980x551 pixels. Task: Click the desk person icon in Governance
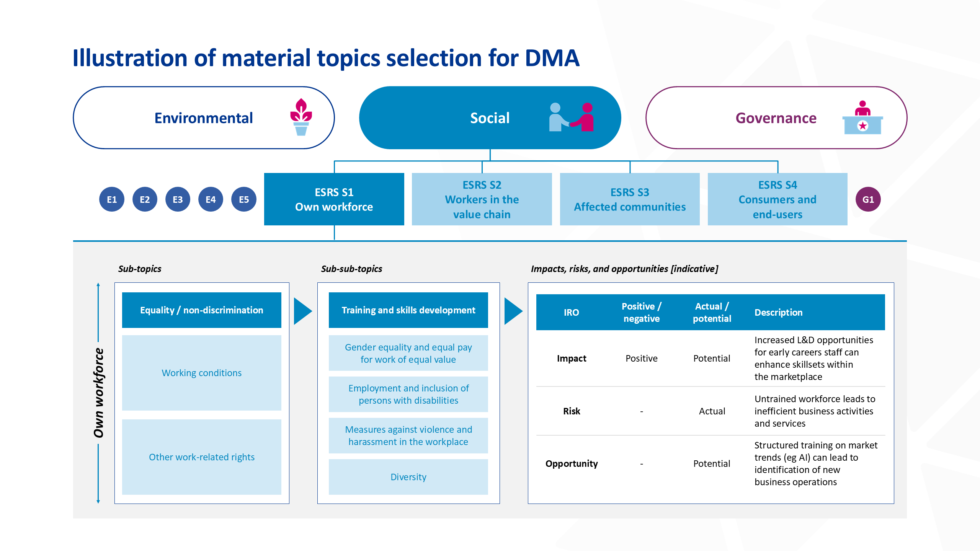pyautogui.click(x=862, y=118)
